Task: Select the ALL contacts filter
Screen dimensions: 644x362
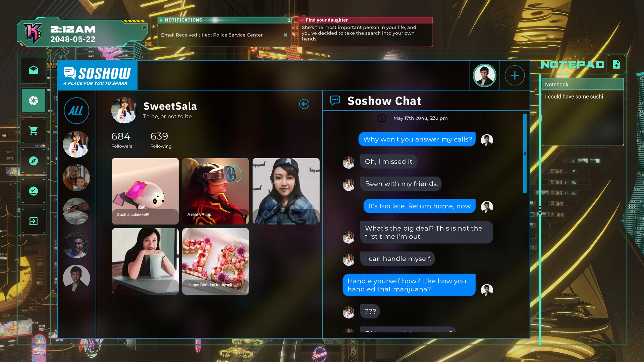Action: [x=76, y=111]
